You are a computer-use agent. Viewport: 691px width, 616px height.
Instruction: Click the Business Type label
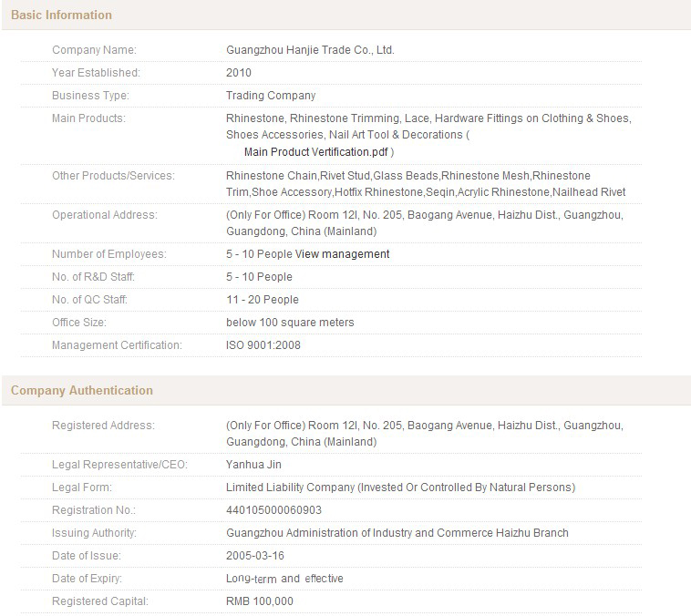tap(91, 96)
